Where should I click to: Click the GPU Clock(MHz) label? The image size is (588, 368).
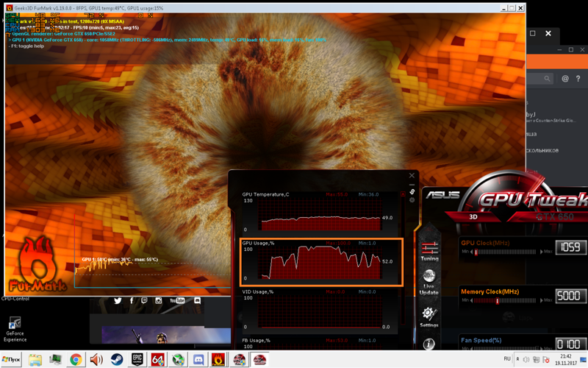pyautogui.click(x=485, y=243)
